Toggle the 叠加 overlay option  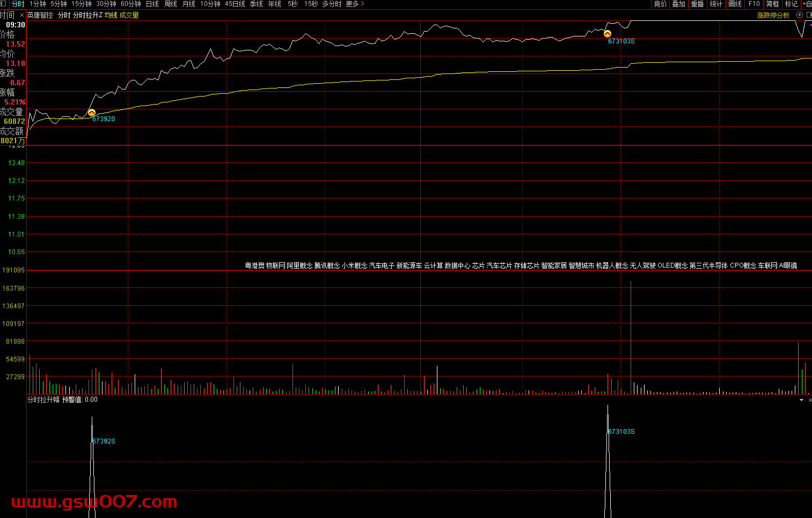[678, 4]
